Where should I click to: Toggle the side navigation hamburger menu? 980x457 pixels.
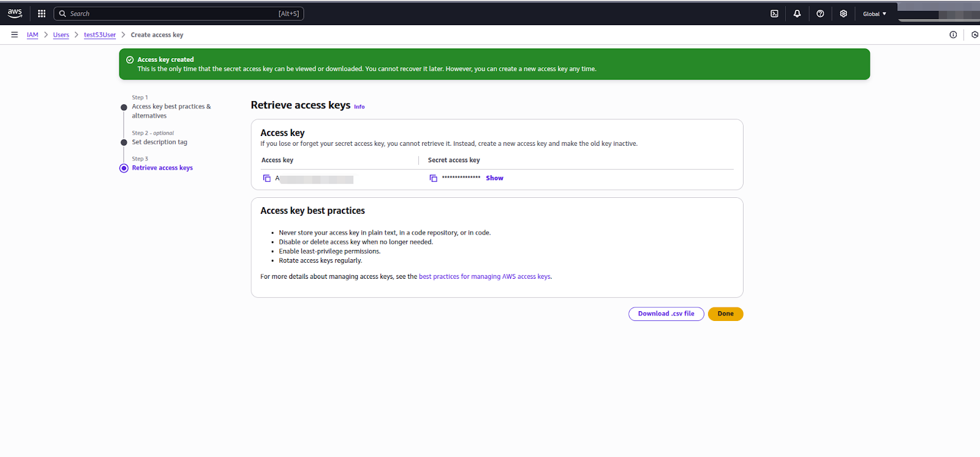[x=14, y=35]
